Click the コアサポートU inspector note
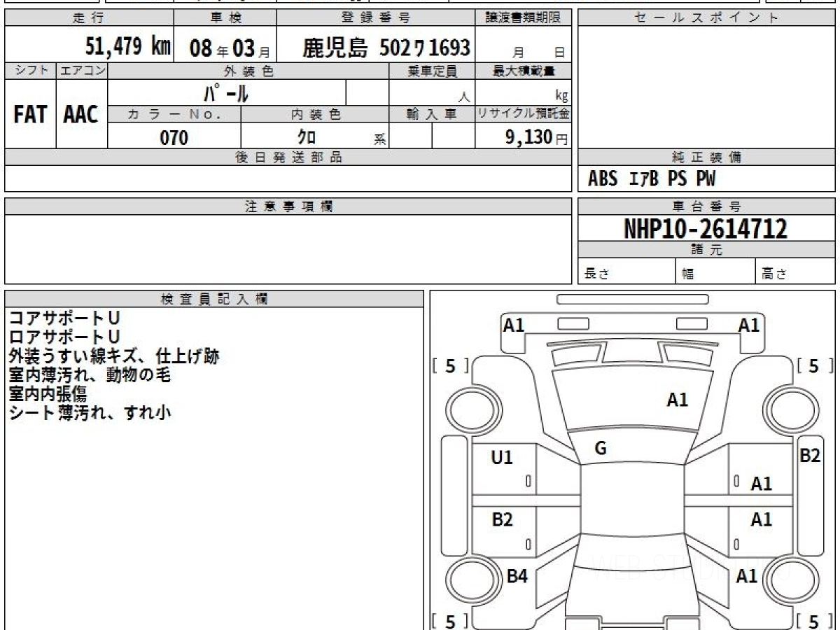This screenshot has width=840, height=630. tap(64, 318)
